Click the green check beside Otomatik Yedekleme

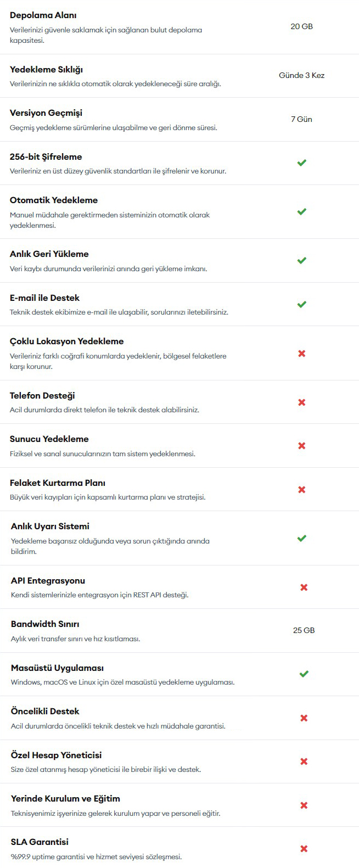[x=301, y=211]
